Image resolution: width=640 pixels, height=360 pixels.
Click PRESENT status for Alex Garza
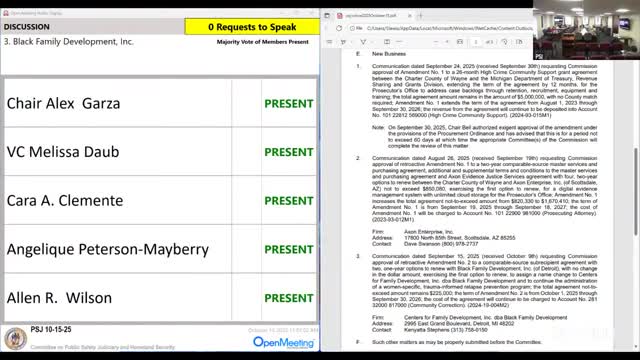(289, 104)
